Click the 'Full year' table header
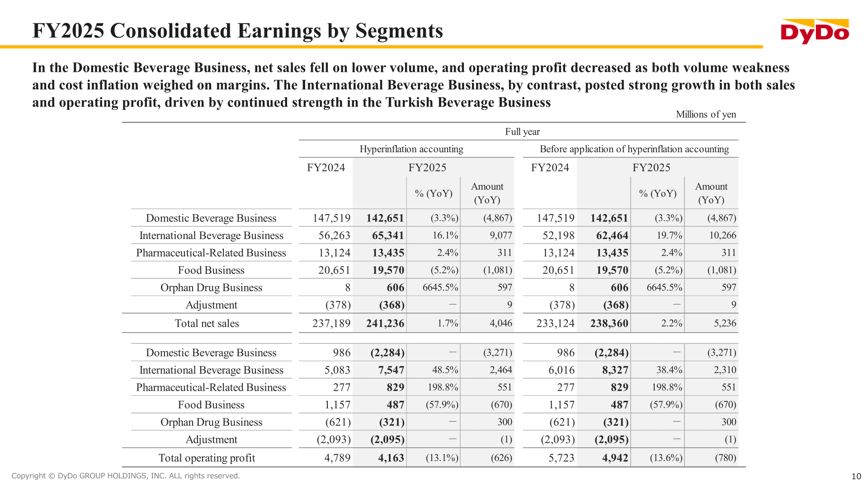 pyautogui.click(x=522, y=131)
